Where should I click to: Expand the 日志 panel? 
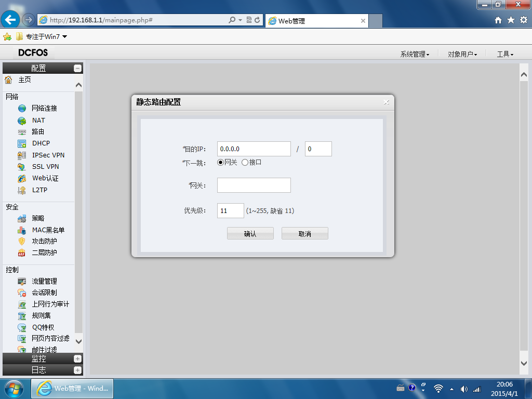[78, 370]
